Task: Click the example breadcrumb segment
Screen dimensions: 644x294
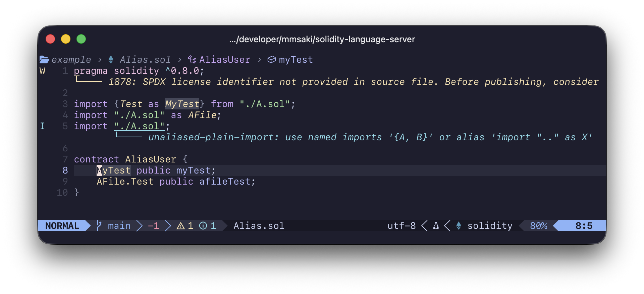Action: pos(71,60)
